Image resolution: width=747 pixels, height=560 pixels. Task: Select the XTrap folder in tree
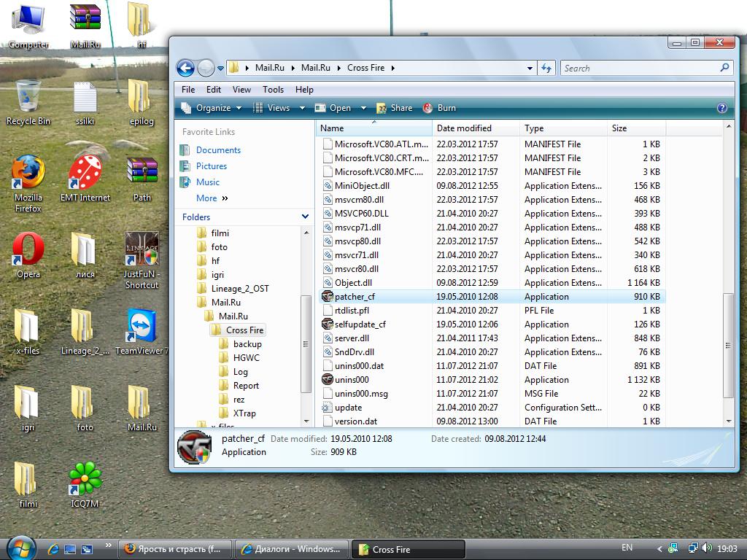tap(244, 413)
